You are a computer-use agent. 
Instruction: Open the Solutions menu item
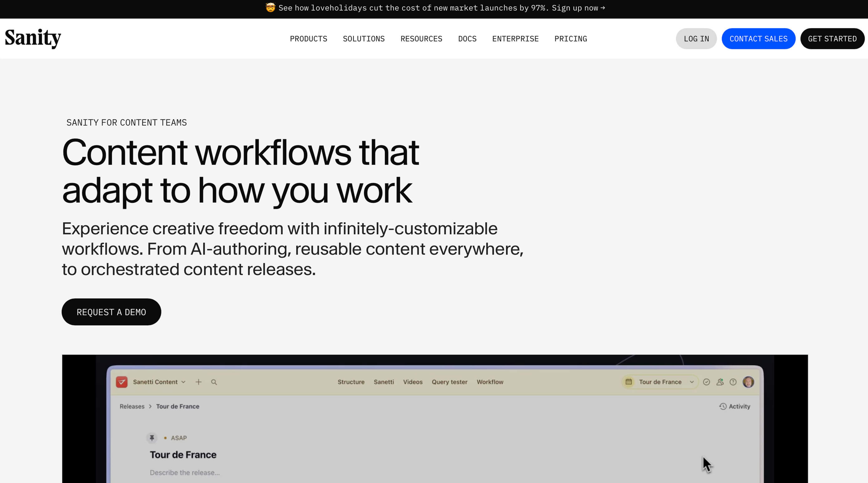(x=363, y=39)
